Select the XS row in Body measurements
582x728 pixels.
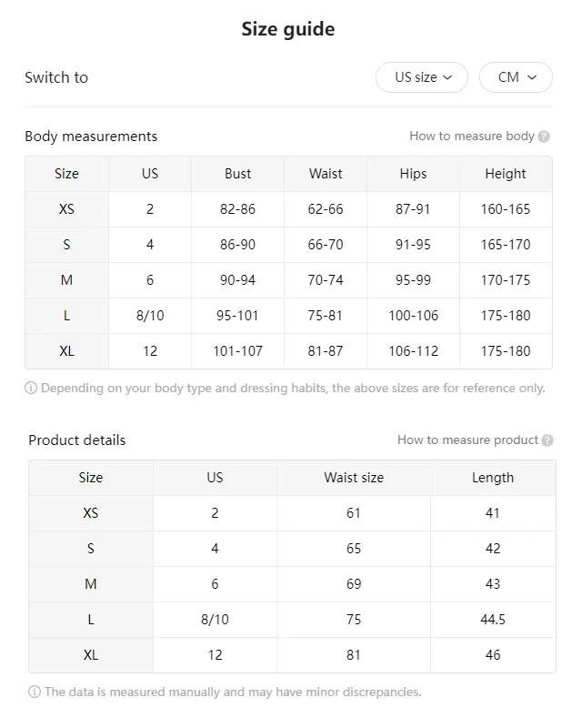click(x=66, y=209)
